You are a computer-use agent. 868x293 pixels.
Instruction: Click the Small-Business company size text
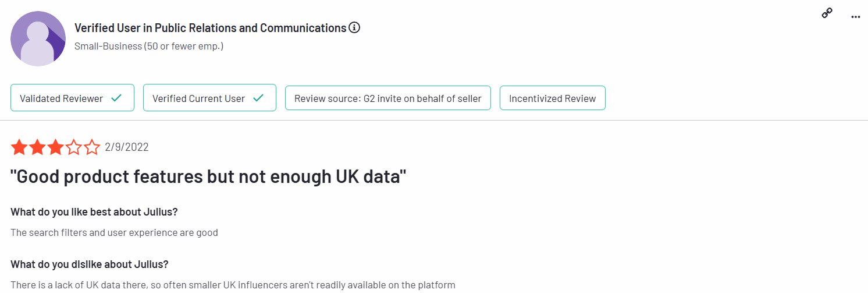click(149, 46)
